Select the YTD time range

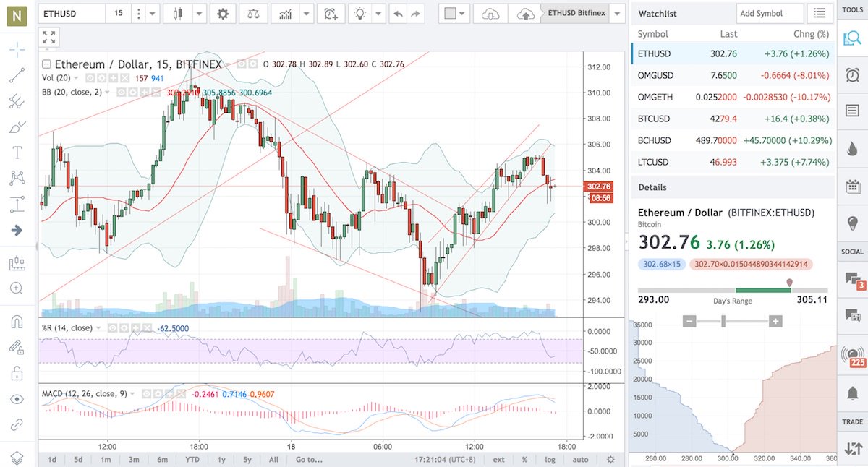[x=192, y=459]
